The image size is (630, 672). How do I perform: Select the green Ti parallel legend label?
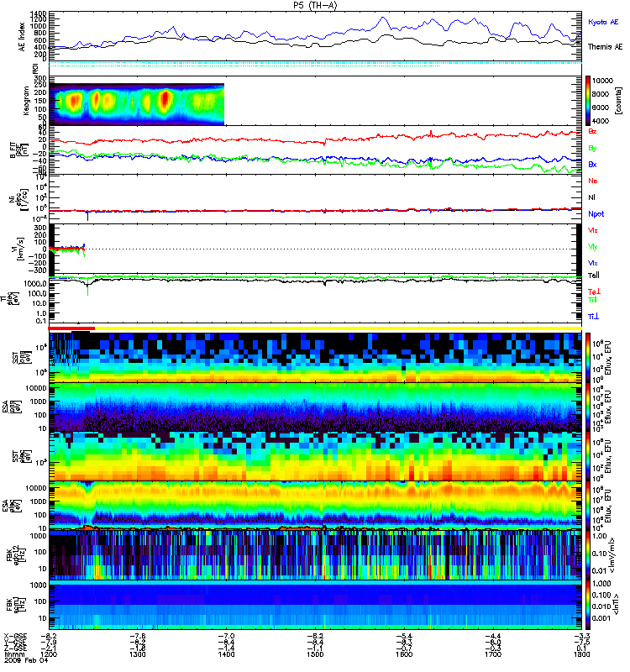pyautogui.click(x=592, y=300)
